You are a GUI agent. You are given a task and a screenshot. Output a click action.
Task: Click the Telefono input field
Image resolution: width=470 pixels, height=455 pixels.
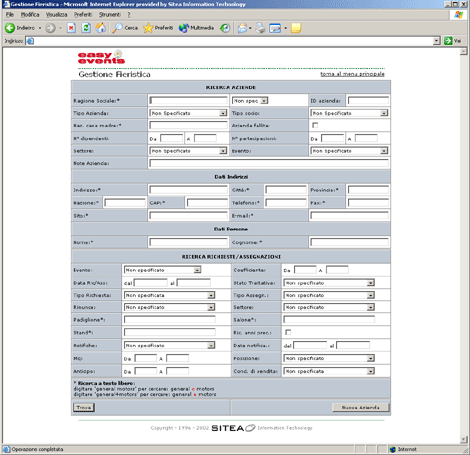click(x=286, y=203)
